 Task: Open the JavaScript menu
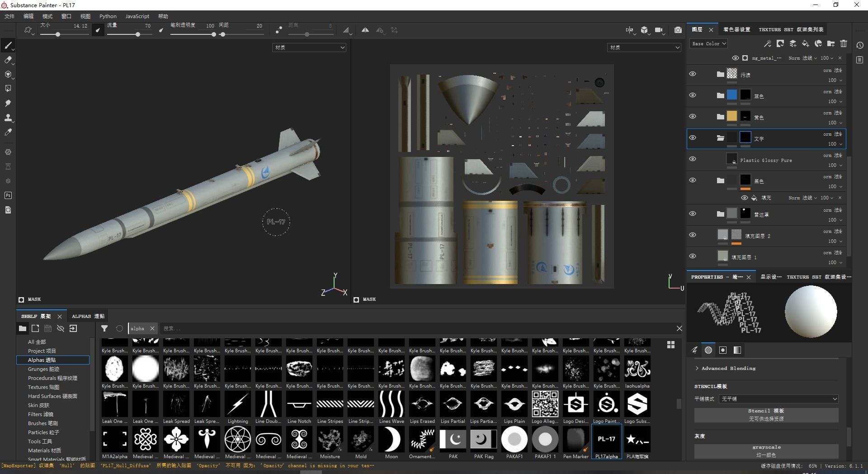tap(137, 16)
